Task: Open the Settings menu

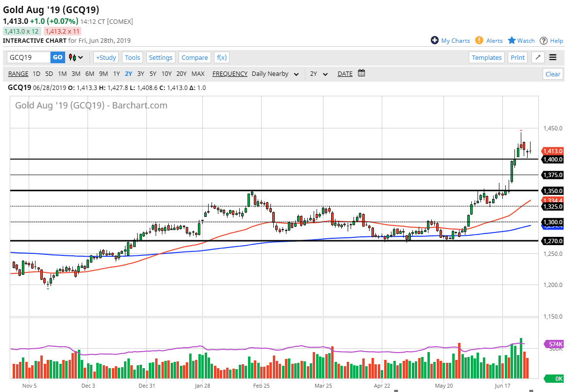Action: (160, 57)
